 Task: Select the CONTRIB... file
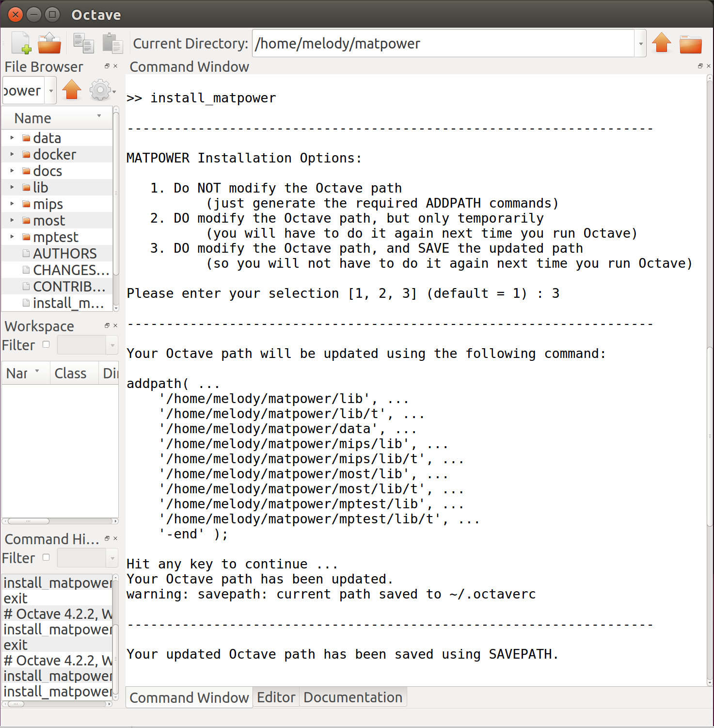pyautogui.click(x=69, y=287)
